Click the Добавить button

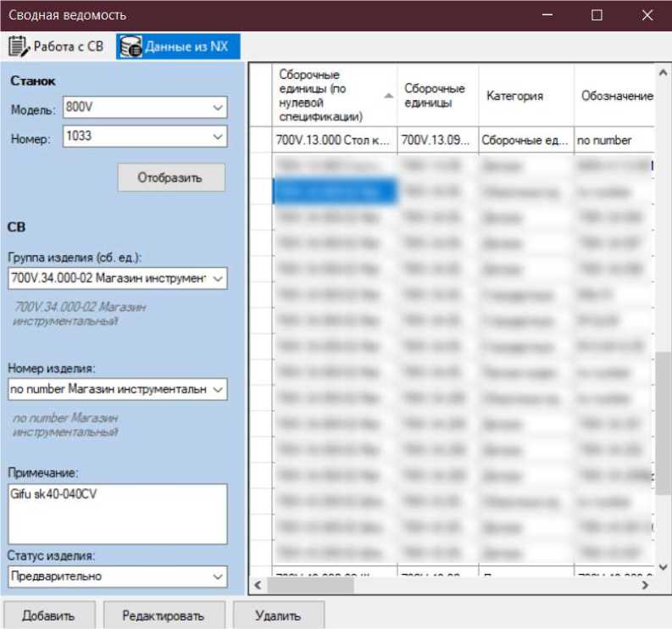(x=49, y=615)
